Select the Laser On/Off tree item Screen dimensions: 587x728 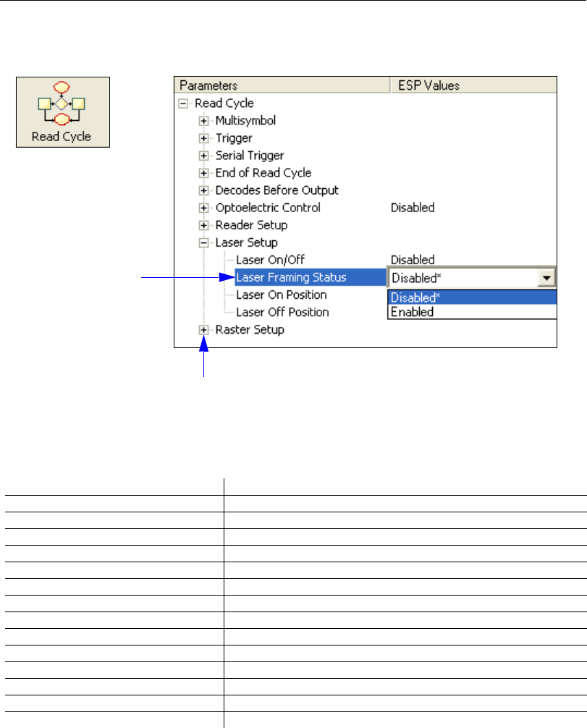click(x=270, y=260)
